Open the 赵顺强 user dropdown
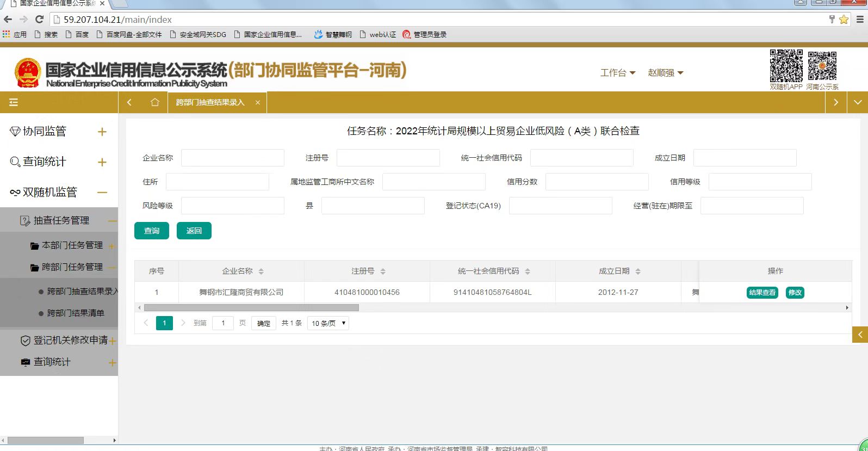The image size is (868, 451). [x=665, y=73]
